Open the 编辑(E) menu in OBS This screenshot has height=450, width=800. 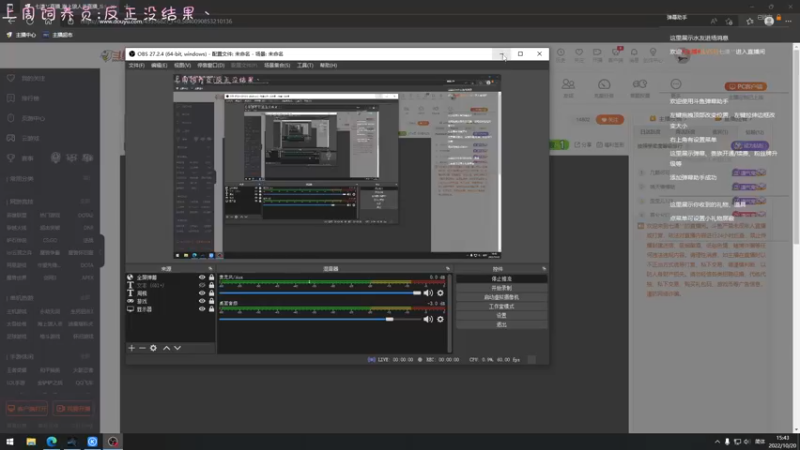coord(159,65)
